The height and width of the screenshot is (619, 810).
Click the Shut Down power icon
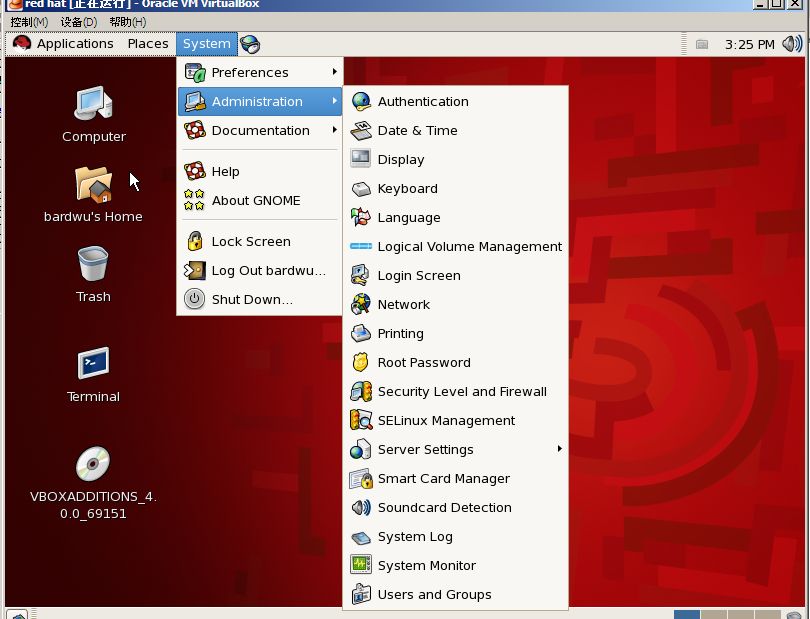tap(195, 299)
